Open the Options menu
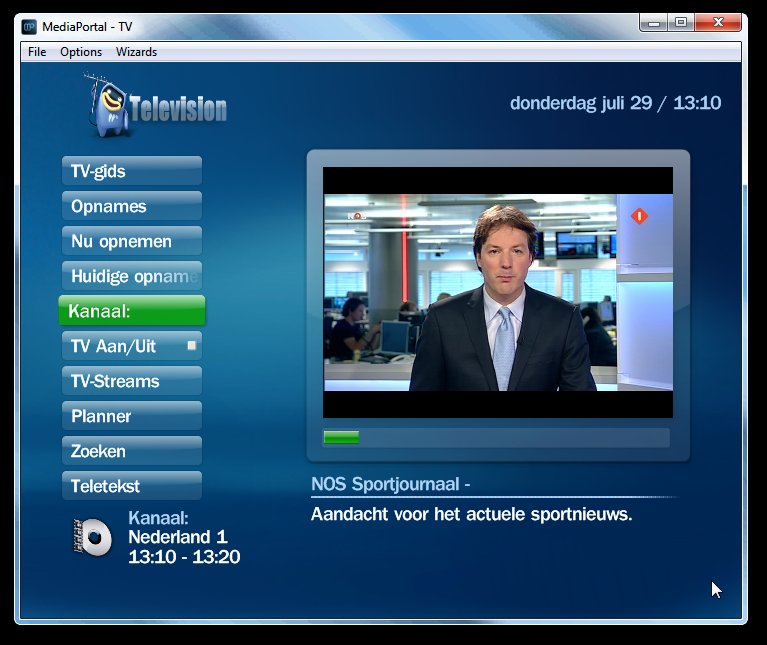This screenshot has width=767, height=645. pos(81,52)
